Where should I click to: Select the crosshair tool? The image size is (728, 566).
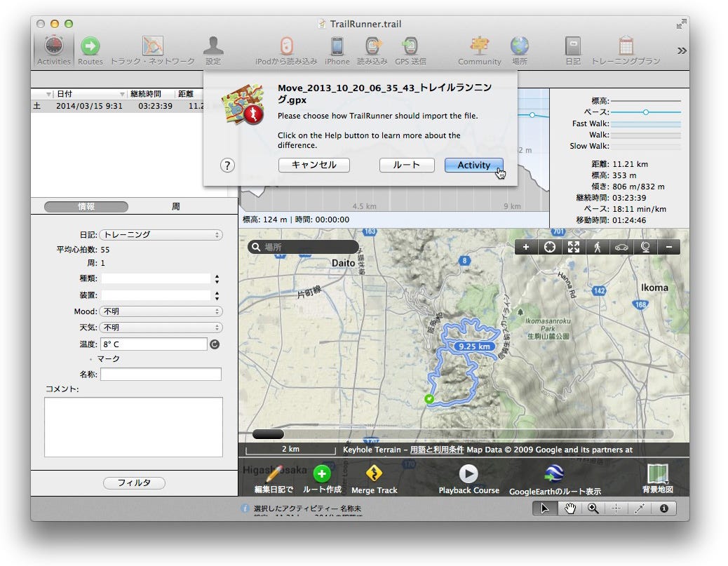(x=616, y=509)
